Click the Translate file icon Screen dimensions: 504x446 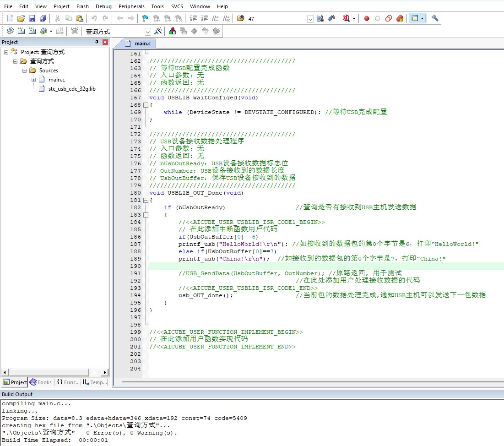pos(10,31)
